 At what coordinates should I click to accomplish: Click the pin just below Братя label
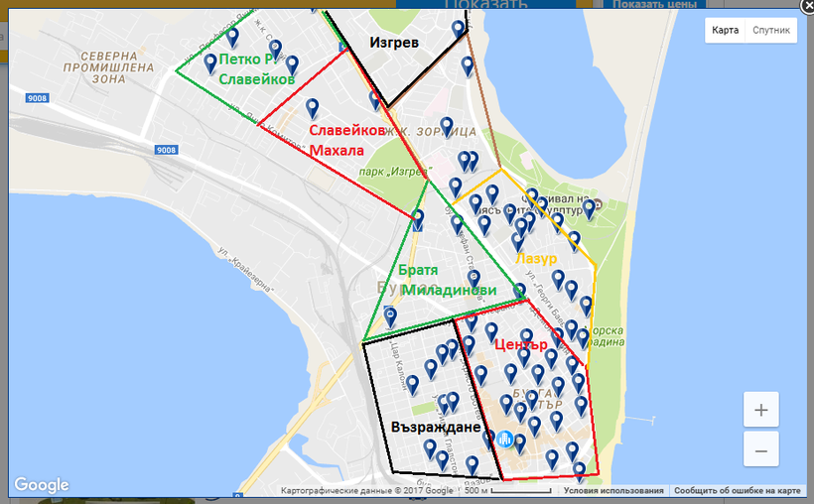pos(474,278)
